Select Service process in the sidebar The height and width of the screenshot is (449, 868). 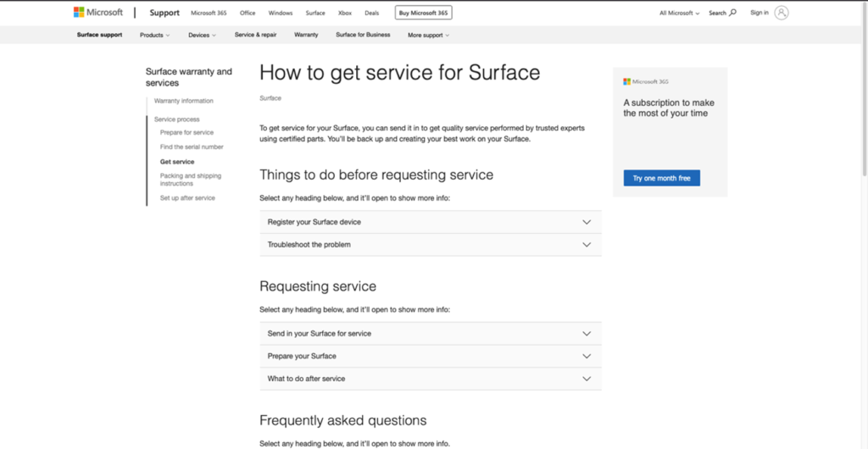tap(176, 119)
